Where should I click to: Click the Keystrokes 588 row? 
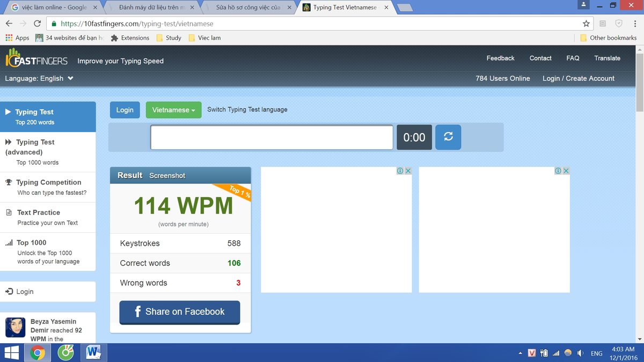pyautogui.click(x=180, y=243)
